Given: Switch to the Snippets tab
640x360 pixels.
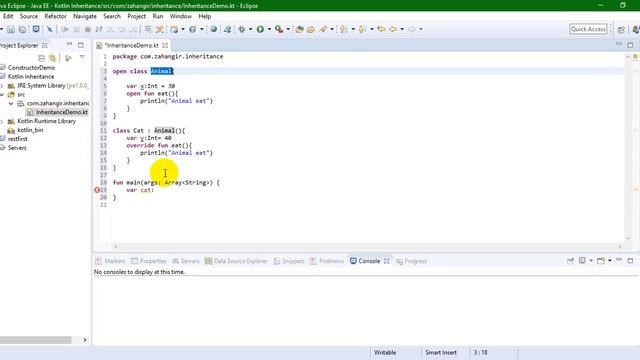Looking at the screenshot, I should [289, 261].
